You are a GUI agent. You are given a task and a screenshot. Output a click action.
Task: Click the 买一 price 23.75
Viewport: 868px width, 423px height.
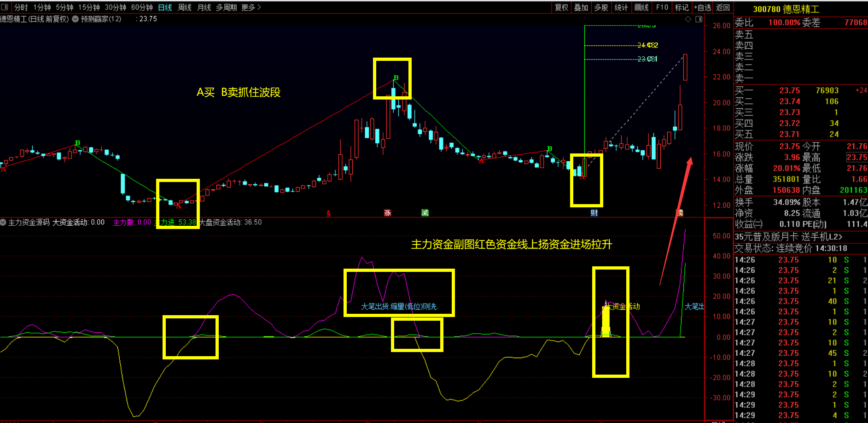(790, 91)
